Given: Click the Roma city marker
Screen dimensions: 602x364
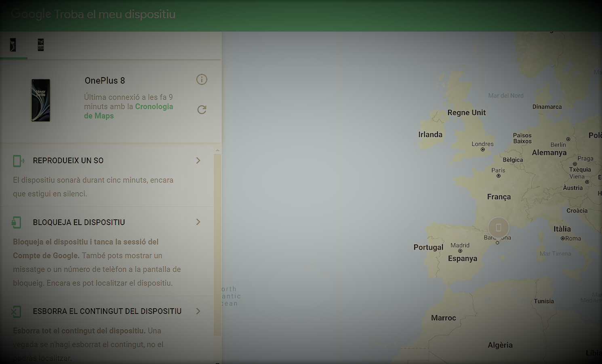Looking at the screenshot, I should click(562, 238).
